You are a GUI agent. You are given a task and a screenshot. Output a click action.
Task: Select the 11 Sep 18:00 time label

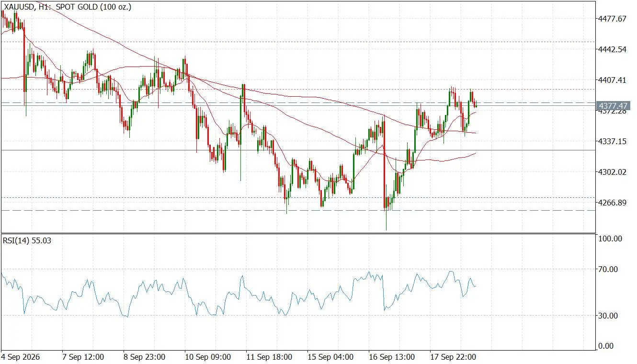pyautogui.click(x=269, y=357)
